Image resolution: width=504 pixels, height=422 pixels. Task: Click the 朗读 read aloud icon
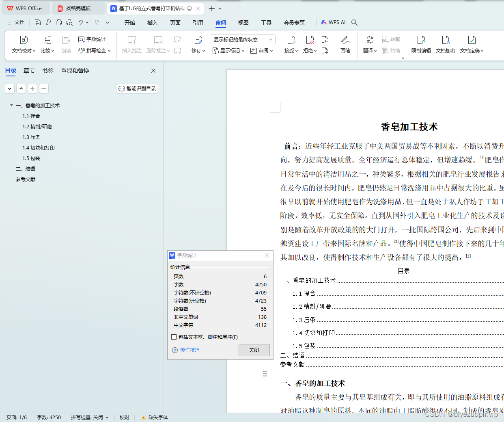pyautogui.click(x=66, y=44)
